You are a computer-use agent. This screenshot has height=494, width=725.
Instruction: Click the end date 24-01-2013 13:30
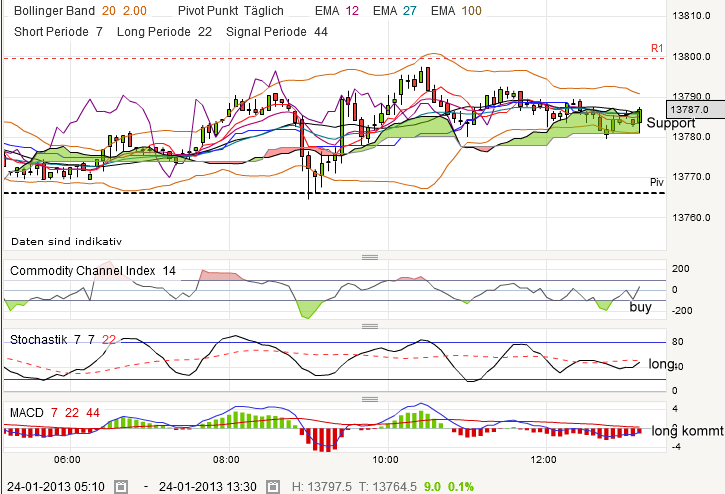click(208, 487)
